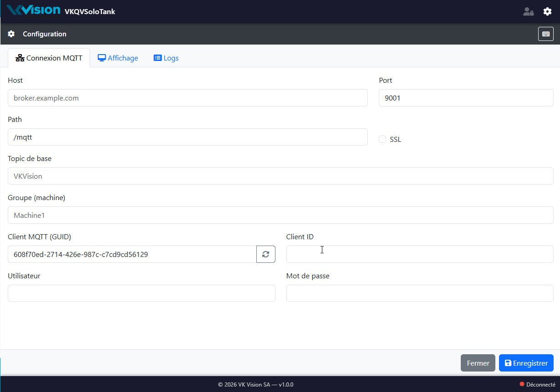Image resolution: width=560 pixels, height=392 pixels.
Task: Click the Configuration gear icon
Action: 11,34
